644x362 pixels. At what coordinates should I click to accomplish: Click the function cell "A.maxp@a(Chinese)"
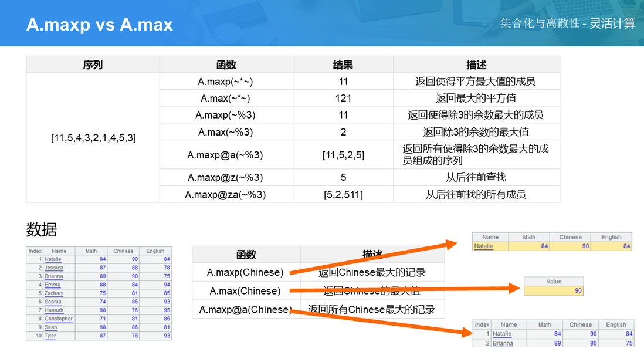pyautogui.click(x=245, y=309)
